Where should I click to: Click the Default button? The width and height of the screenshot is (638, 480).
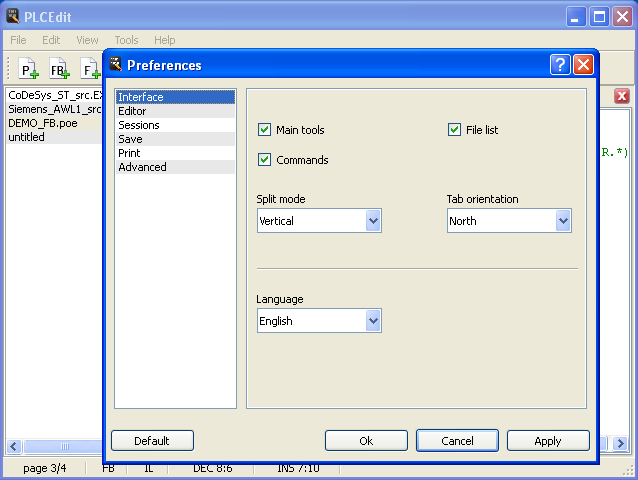tap(152, 441)
